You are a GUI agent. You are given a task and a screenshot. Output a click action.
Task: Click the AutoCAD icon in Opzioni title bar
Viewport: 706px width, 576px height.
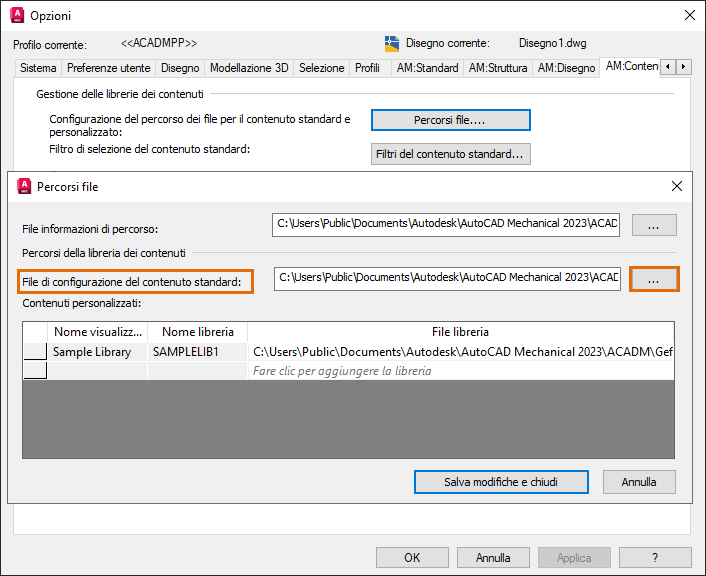[x=17, y=15]
